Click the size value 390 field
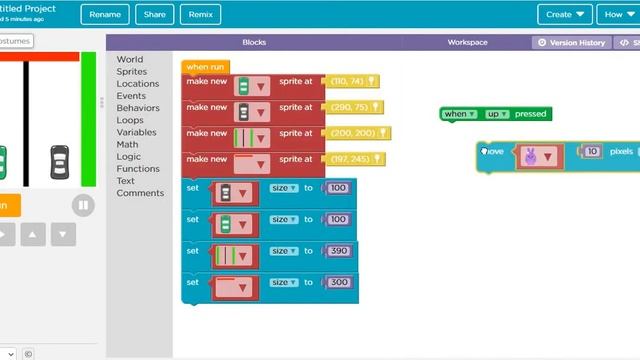This screenshot has height=360, width=640. click(x=339, y=251)
